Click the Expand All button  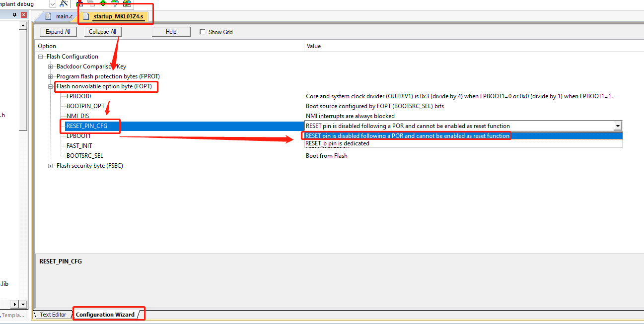click(x=58, y=31)
